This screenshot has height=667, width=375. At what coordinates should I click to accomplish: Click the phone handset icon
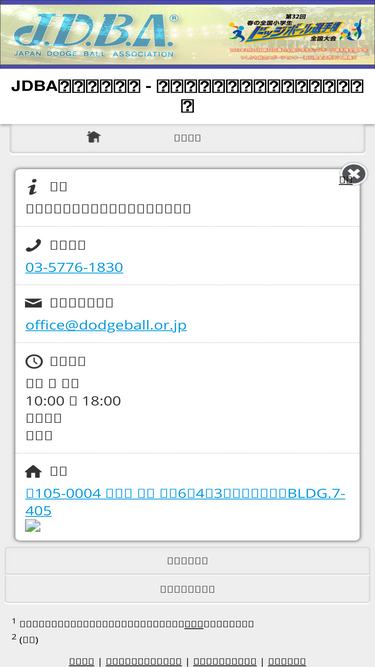[33, 245]
